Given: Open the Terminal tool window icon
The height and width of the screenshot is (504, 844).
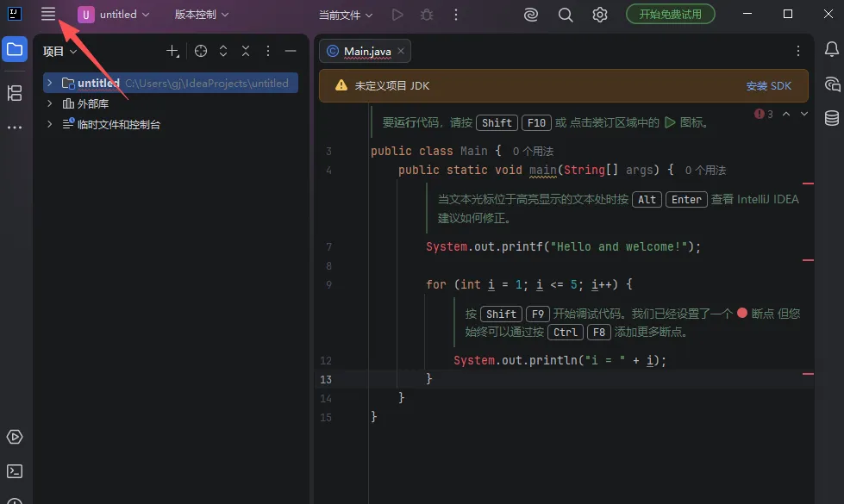Looking at the screenshot, I should click(x=15, y=471).
